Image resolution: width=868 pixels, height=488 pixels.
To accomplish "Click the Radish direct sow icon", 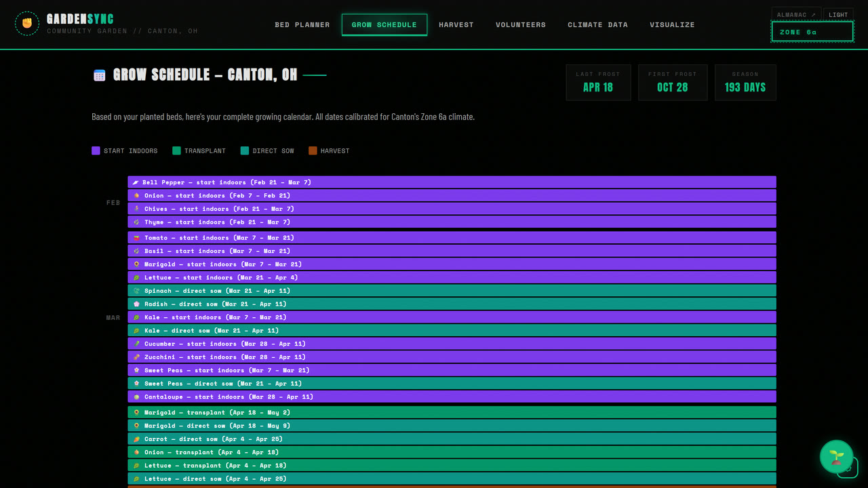I will click(x=136, y=304).
